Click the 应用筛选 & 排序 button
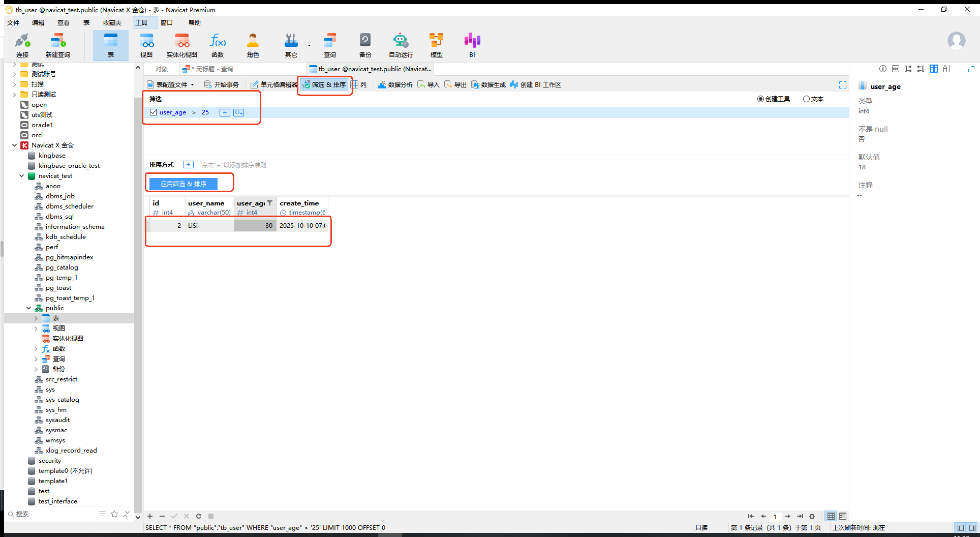 (x=183, y=184)
